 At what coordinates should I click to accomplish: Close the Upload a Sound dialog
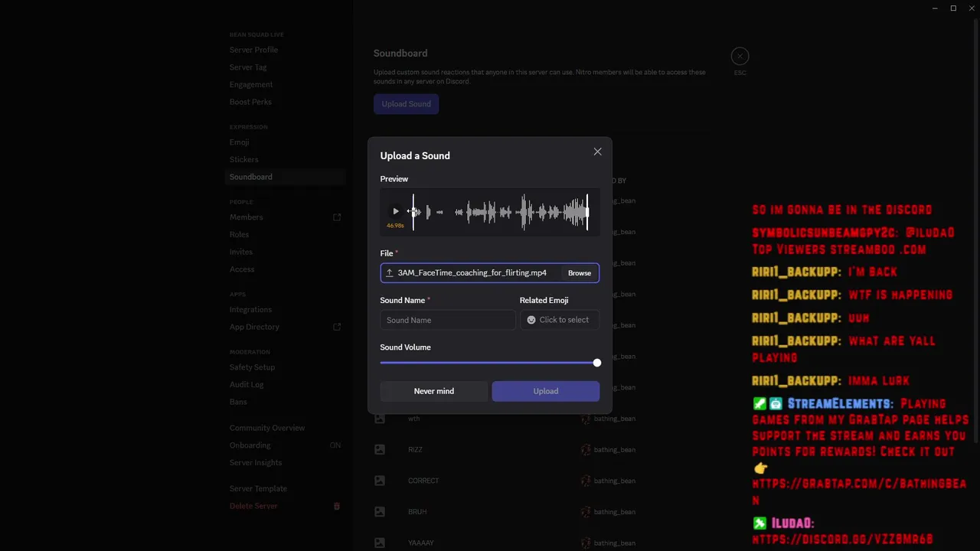coord(597,152)
